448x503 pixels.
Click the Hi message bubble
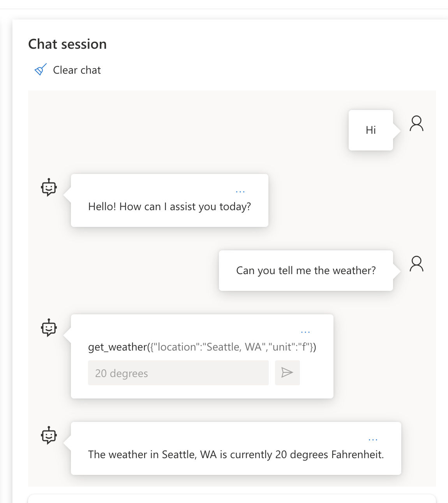(370, 130)
